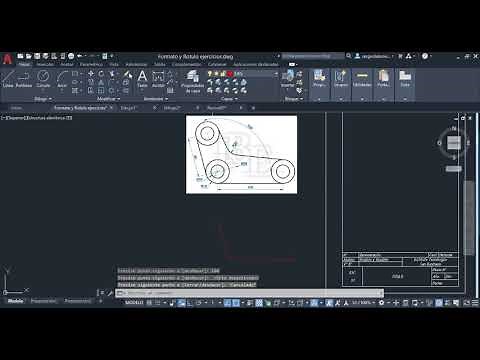The image size is (480, 360).
Task: Select the Círculo tool
Action: [x=43, y=79]
